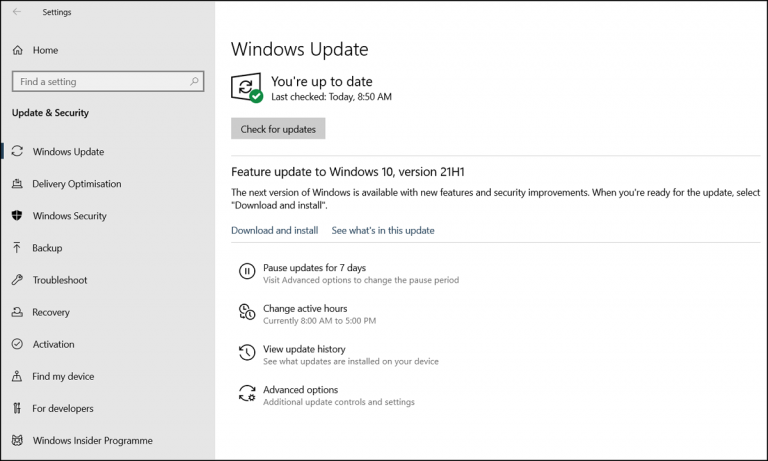Open the Backup settings page
Viewport: 768px width, 461px height.
pyautogui.click(x=47, y=248)
